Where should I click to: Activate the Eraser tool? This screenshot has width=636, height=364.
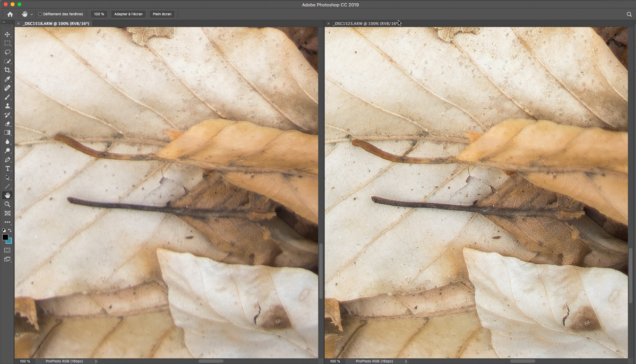pos(7,124)
